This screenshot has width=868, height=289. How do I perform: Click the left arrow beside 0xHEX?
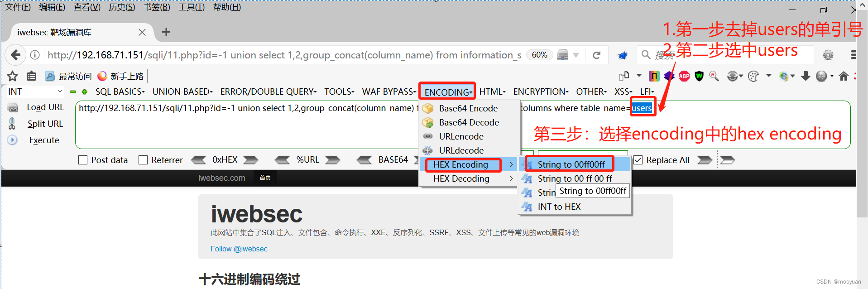[198, 160]
